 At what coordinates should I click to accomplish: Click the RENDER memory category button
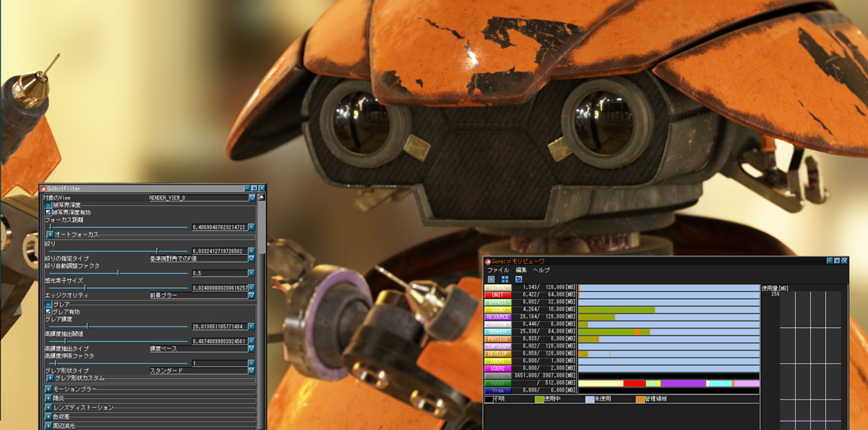(x=498, y=332)
